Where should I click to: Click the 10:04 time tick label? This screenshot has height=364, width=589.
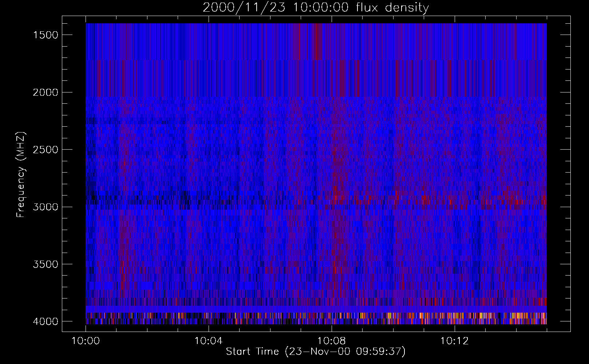pyautogui.click(x=209, y=341)
